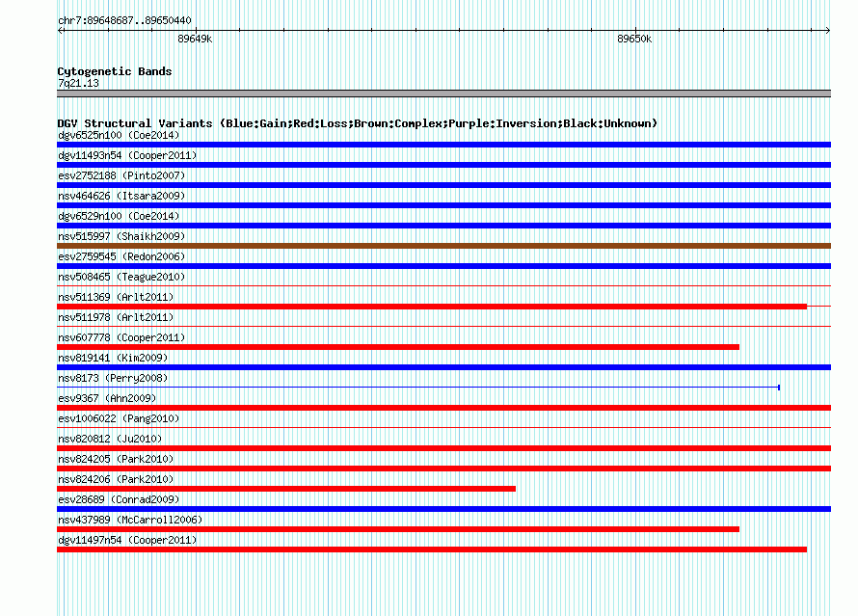Click the thin blue line under nsv8173

pyautogui.click(x=418, y=388)
